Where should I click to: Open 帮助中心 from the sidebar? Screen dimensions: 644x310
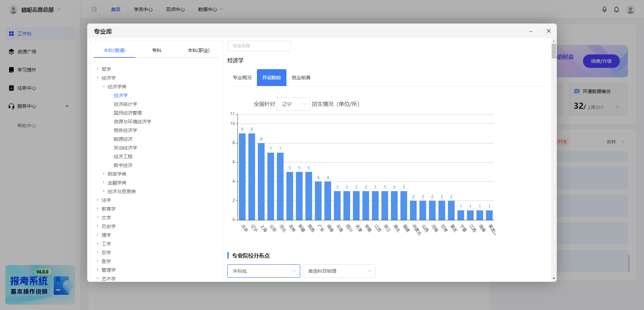pos(27,126)
